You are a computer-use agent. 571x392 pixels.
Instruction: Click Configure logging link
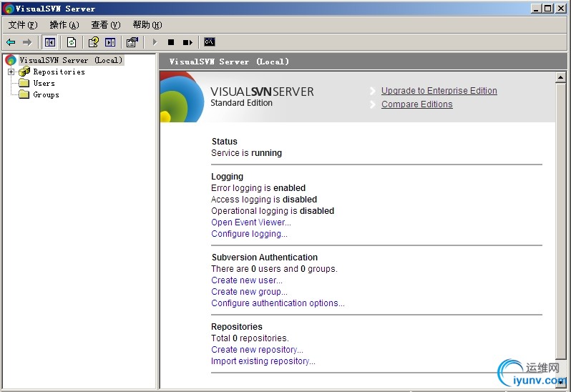click(249, 234)
